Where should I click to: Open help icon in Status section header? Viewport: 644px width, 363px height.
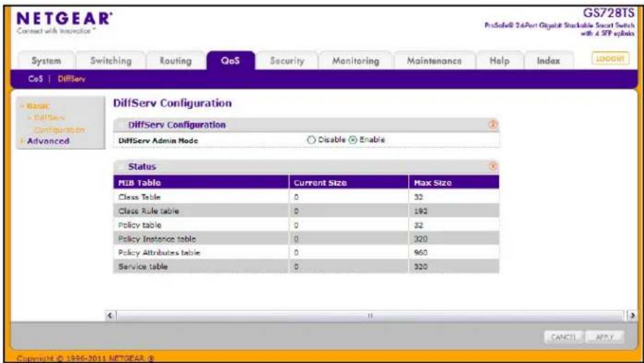[493, 166]
